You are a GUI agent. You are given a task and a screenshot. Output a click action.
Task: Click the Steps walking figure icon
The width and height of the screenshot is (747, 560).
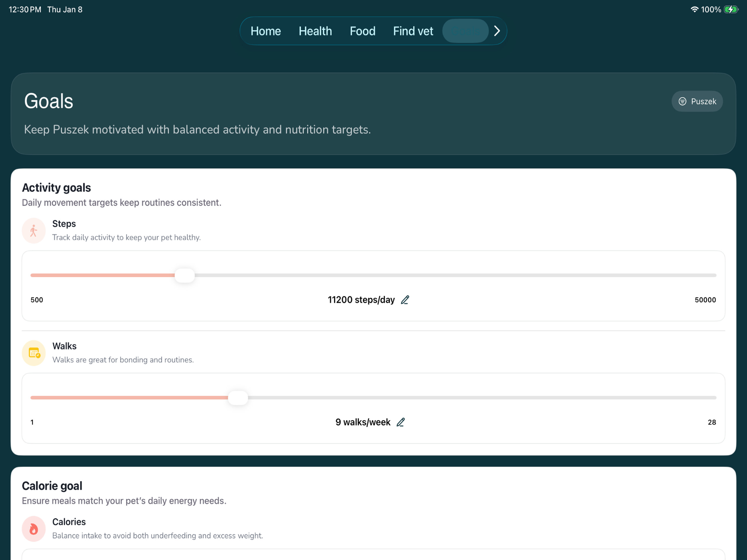click(34, 231)
